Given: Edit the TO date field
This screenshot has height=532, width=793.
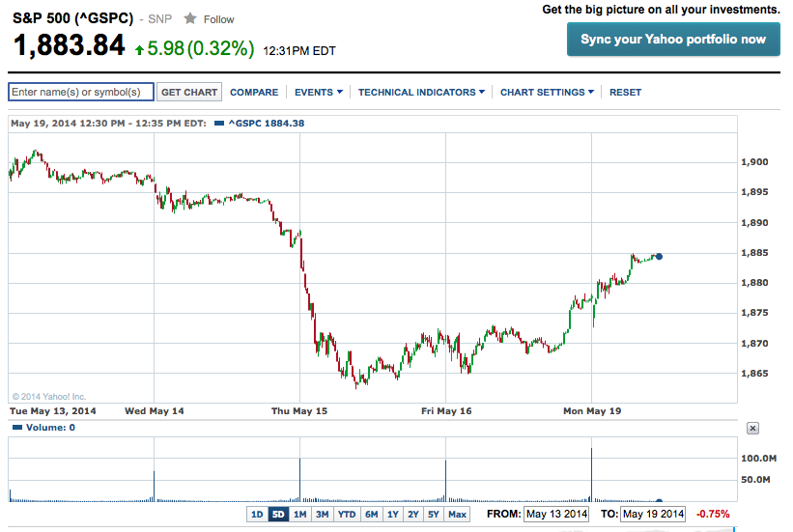Looking at the screenshot, I should [653, 514].
